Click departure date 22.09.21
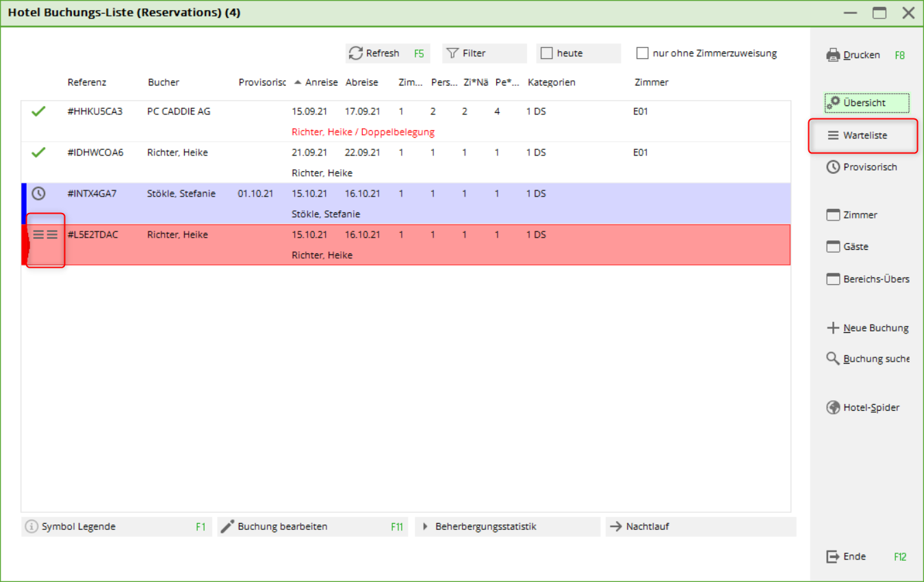The width and height of the screenshot is (924, 582). pos(363,152)
